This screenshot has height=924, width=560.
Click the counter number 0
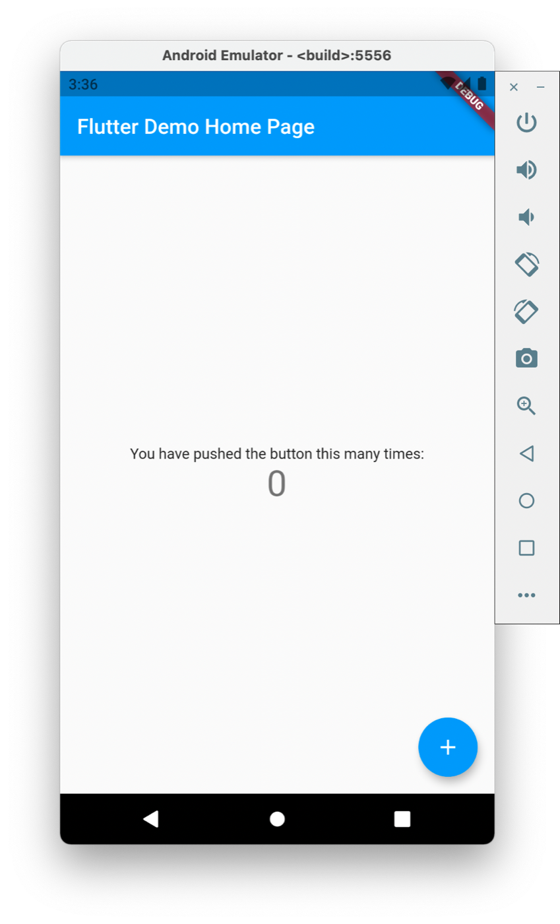(x=276, y=484)
